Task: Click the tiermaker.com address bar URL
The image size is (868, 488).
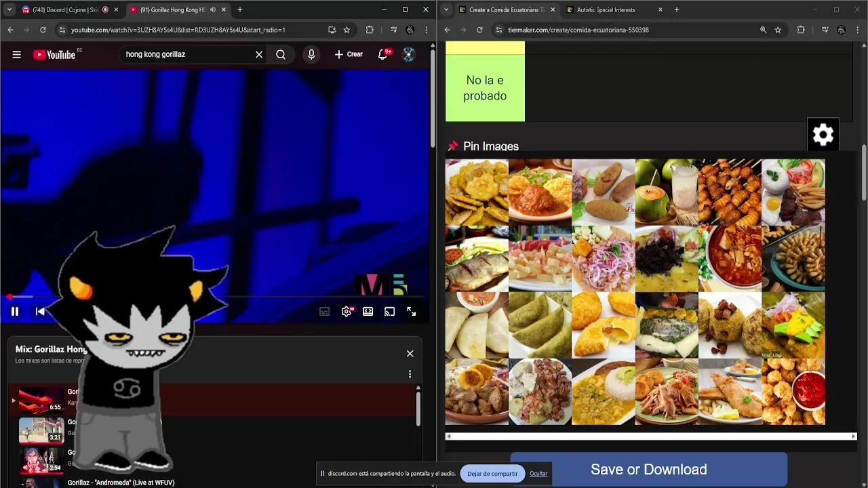Action: 578,30
